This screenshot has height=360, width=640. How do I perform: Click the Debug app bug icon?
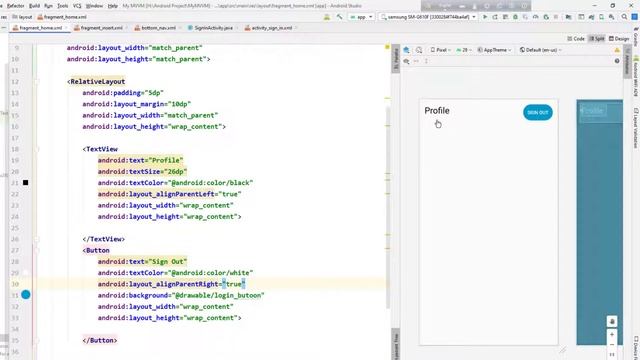pyautogui.click(x=516, y=17)
